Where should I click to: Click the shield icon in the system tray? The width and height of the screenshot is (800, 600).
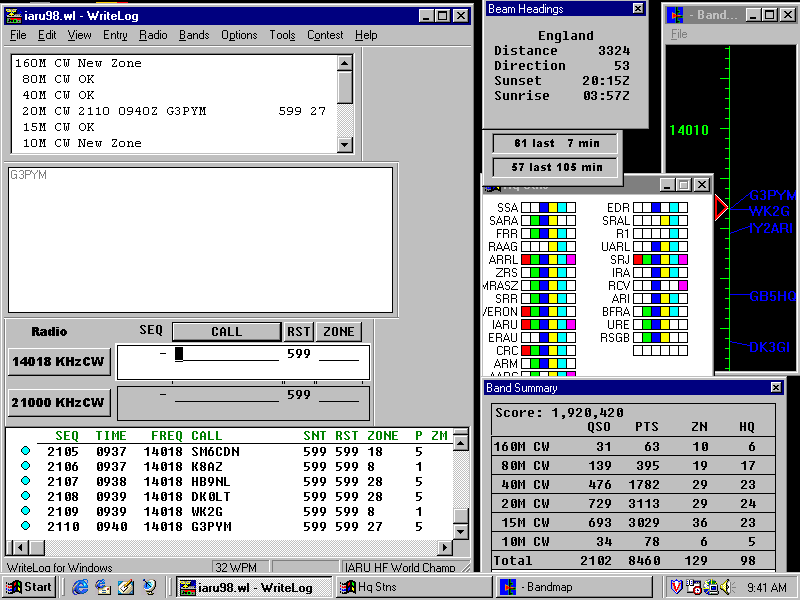click(x=677, y=587)
